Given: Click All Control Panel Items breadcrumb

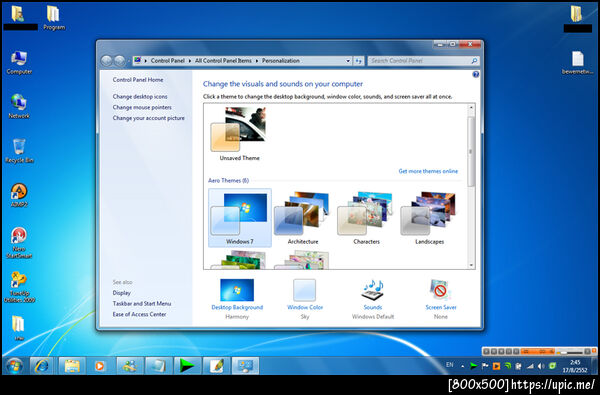Looking at the screenshot, I should click(x=223, y=61).
